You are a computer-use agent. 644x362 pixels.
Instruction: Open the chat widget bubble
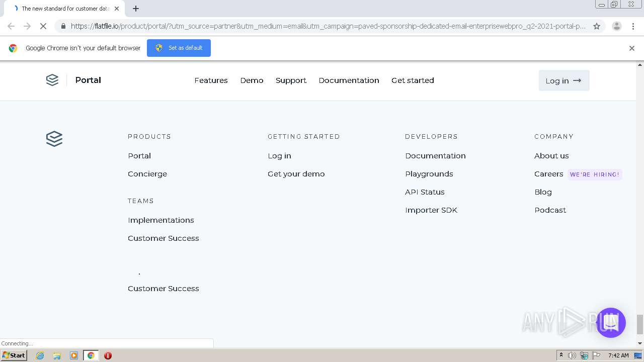611,323
